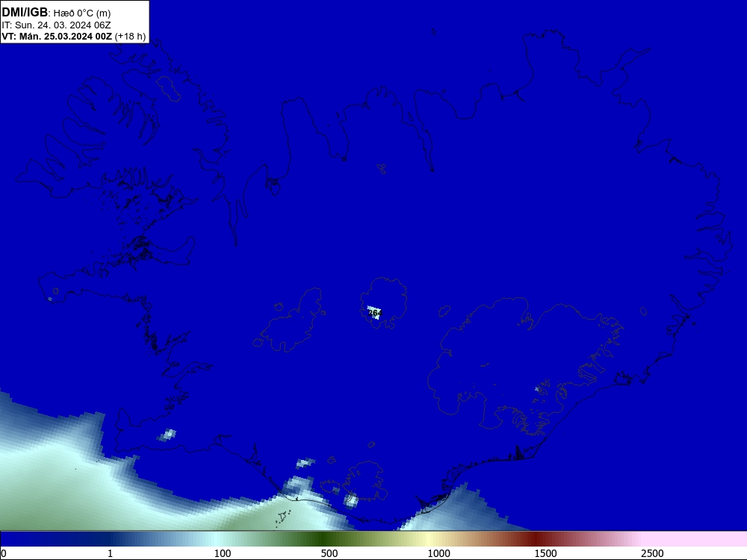
Task: Click the 'IT: Sun. 24. 03. 2024 06Z' line
Action: pyautogui.click(x=56, y=25)
